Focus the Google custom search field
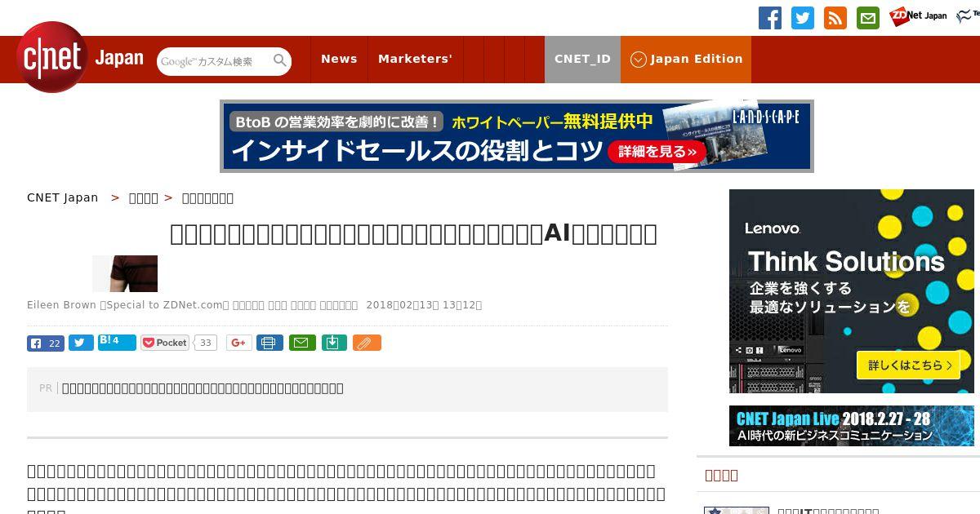Viewport: 980px width, 514px height. click(x=214, y=61)
